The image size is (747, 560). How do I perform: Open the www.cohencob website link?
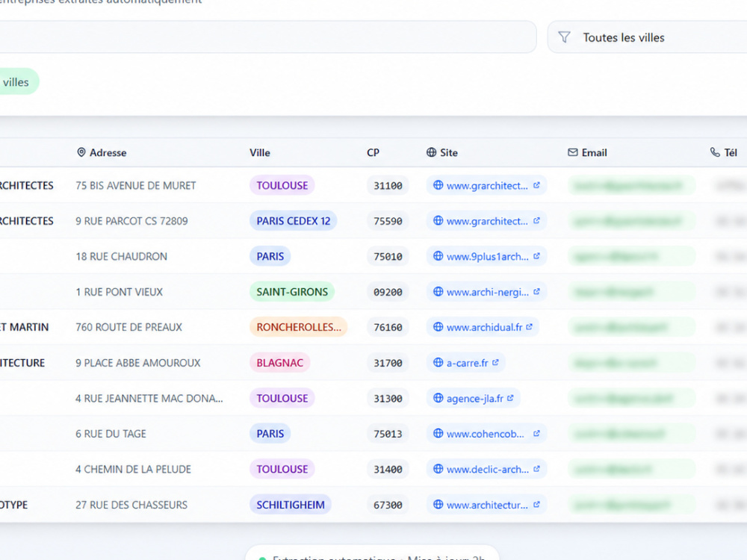(486, 434)
